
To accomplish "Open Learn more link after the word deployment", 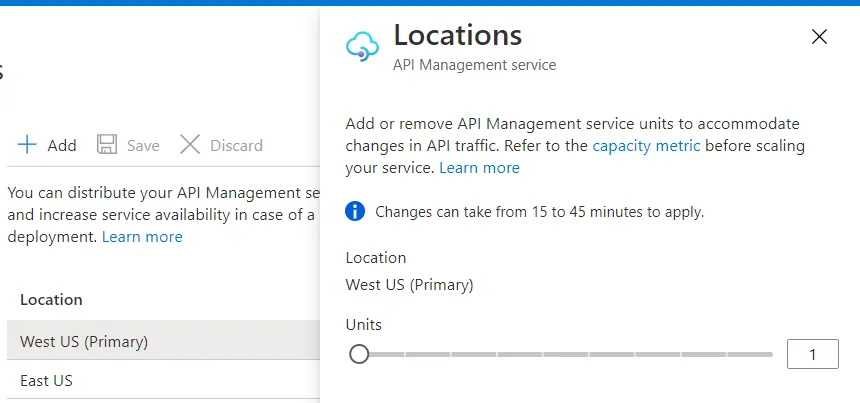I will (x=142, y=237).
